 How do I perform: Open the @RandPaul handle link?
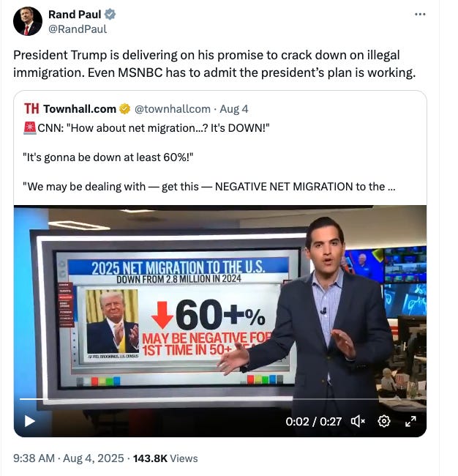click(x=78, y=29)
